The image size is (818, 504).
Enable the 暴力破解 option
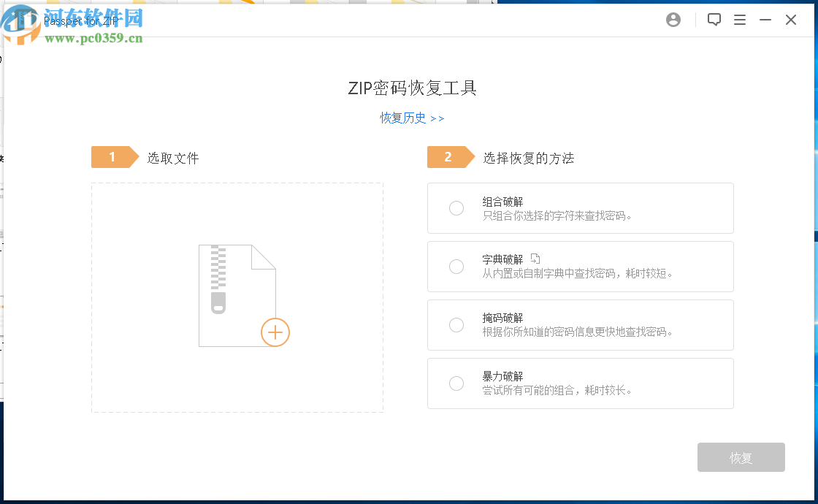coord(456,383)
